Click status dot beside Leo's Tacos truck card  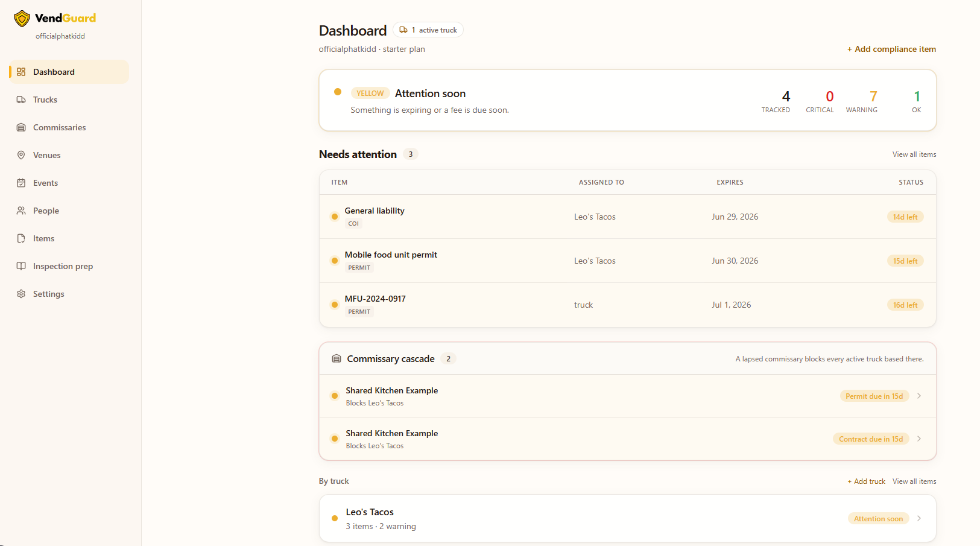pyautogui.click(x=335, y=518)
